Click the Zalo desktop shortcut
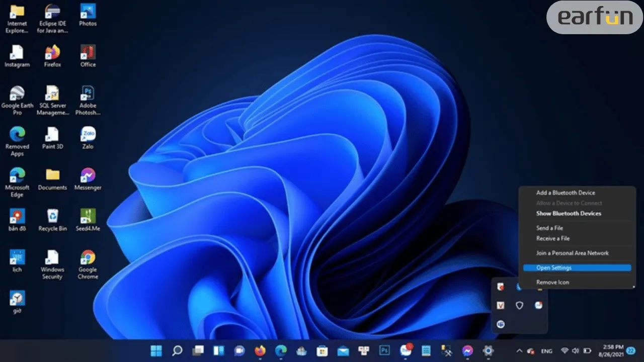The height and width of the screenshot is (362, 644). (x=88, y=138)
